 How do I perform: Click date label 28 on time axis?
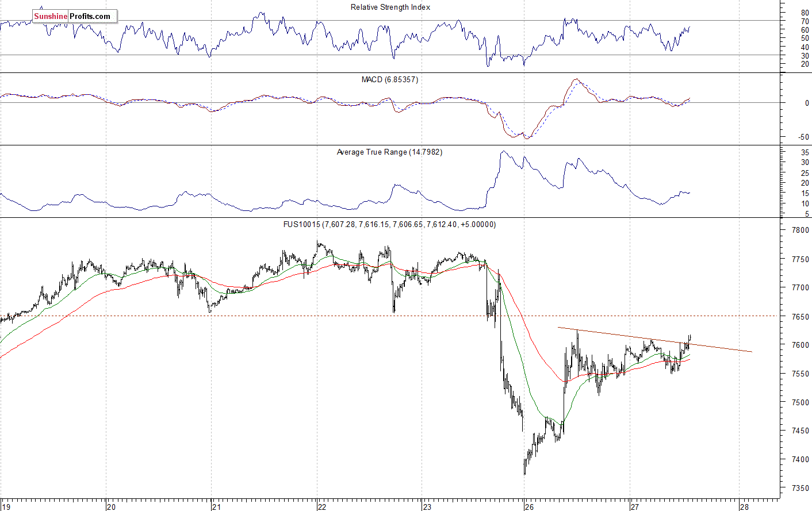[x=744, y=507]
